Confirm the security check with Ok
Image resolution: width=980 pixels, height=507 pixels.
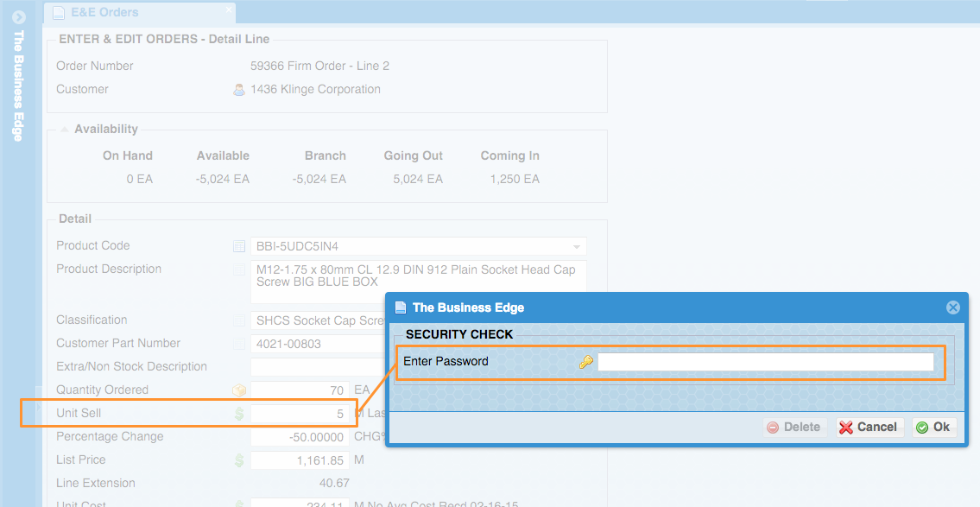[933, 427]
